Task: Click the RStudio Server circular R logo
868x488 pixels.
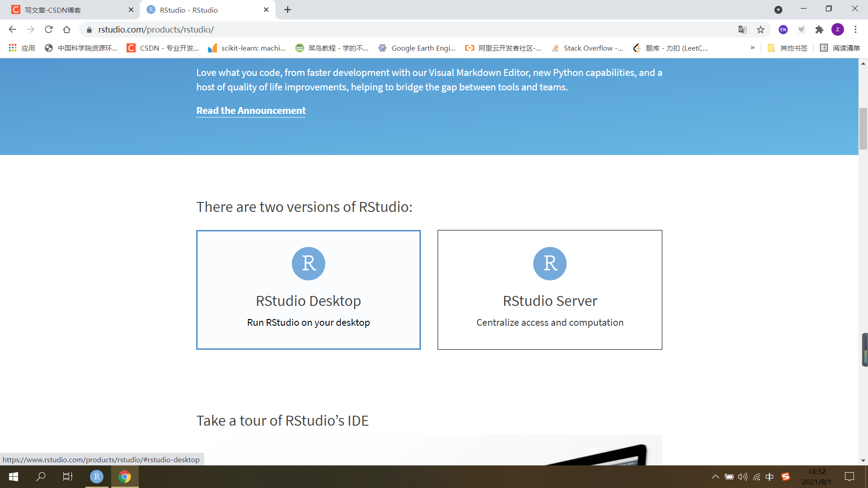Action: pos(550,263)
